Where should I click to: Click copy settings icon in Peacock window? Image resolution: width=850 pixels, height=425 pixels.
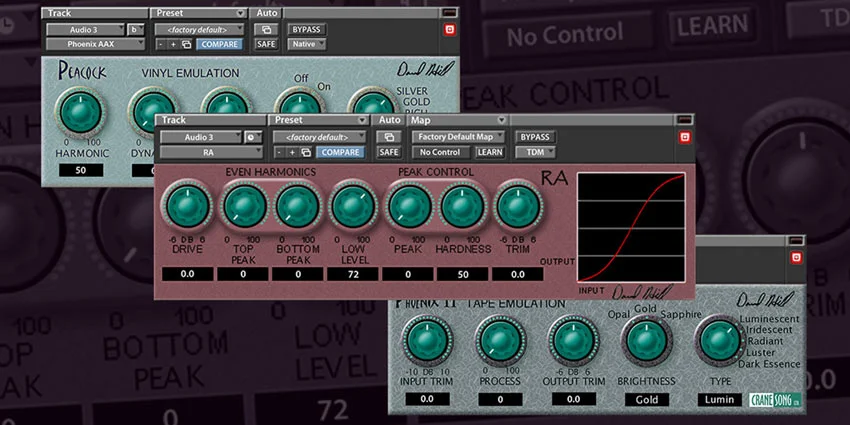coord(186,44)
